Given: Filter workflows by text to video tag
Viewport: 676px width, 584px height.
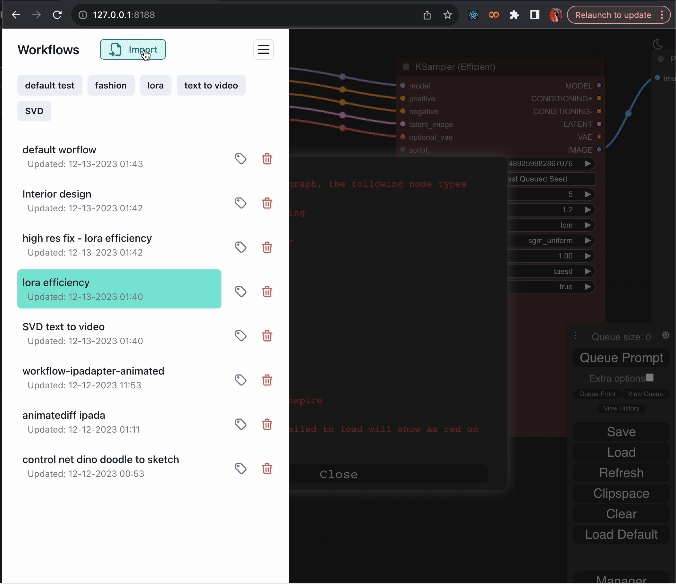Looking at the screenshot, I should [x=211, y=85].
